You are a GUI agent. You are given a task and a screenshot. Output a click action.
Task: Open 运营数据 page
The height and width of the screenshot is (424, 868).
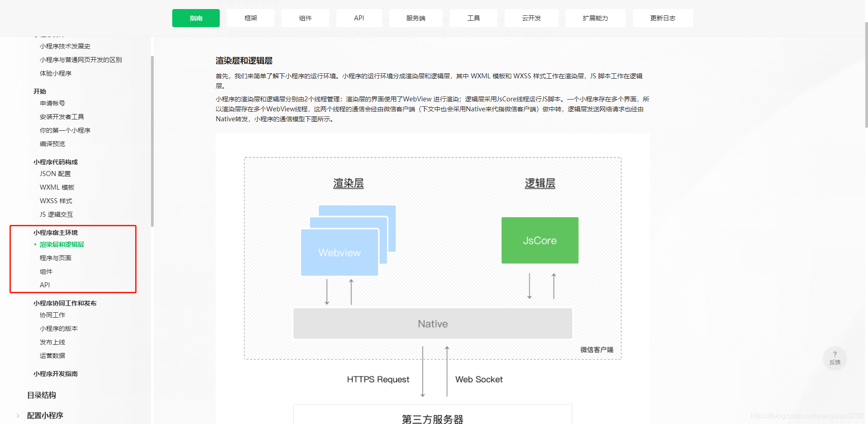tap(52, 356)
